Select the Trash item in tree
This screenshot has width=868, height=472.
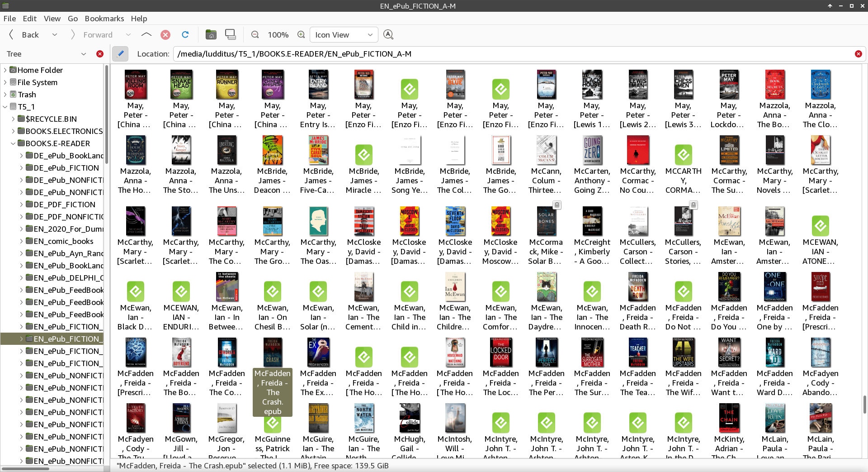click(x=27, y=95)
